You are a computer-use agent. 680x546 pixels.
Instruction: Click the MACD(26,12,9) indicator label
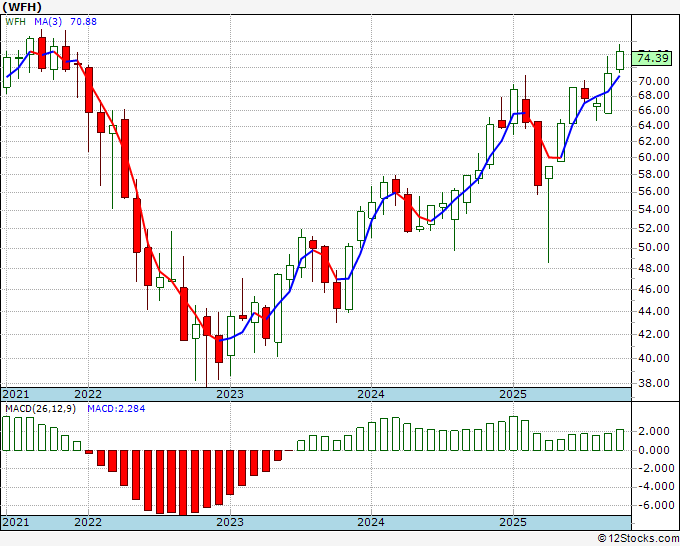tap(41, 409)
